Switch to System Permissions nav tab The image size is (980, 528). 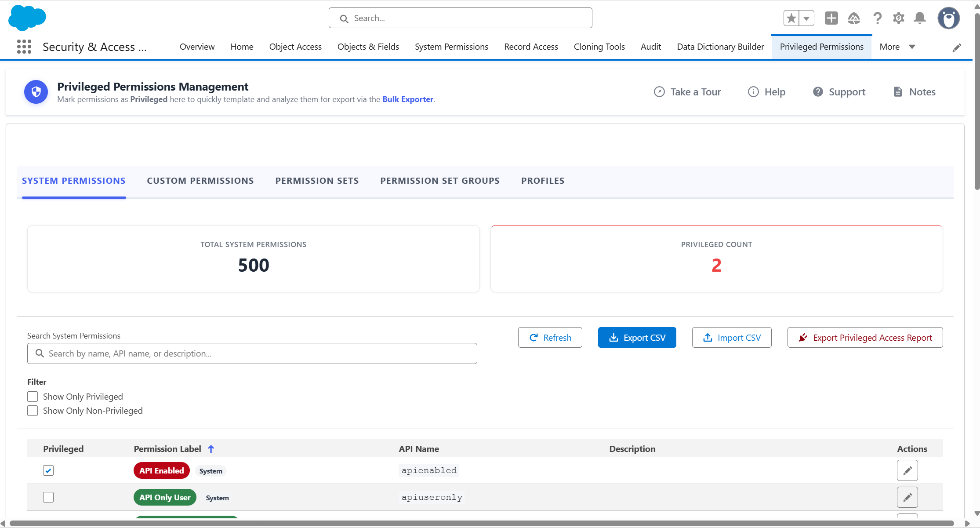tap(451, 47)
